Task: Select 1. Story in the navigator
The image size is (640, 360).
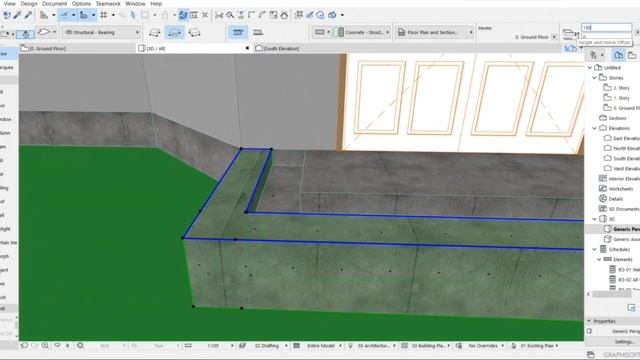Action: [621, 98]
